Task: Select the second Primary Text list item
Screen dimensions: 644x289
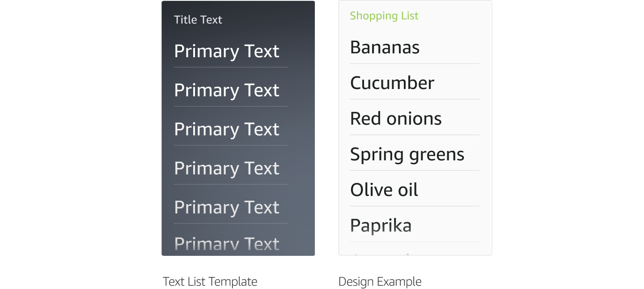Action: coord(226,90)
